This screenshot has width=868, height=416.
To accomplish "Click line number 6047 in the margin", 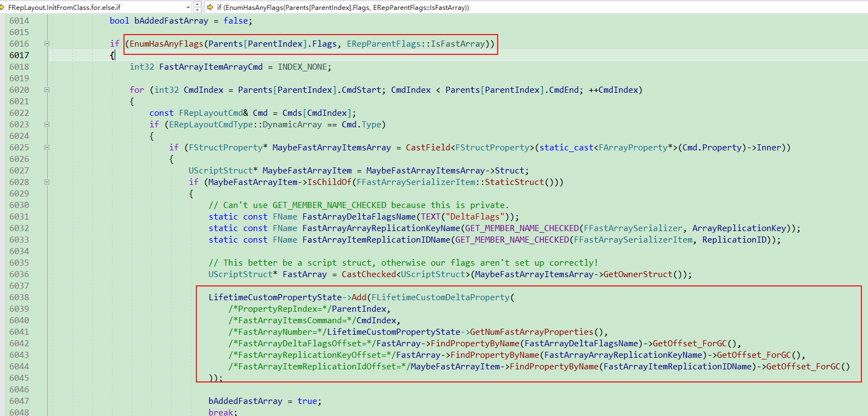I will pyautogui.click(x=19, y=401).
